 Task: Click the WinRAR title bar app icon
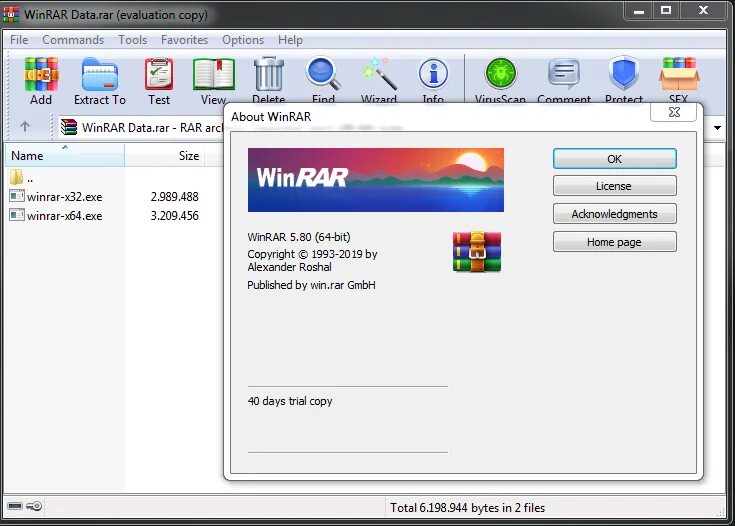pyautogui.click(x=11, y=14)
